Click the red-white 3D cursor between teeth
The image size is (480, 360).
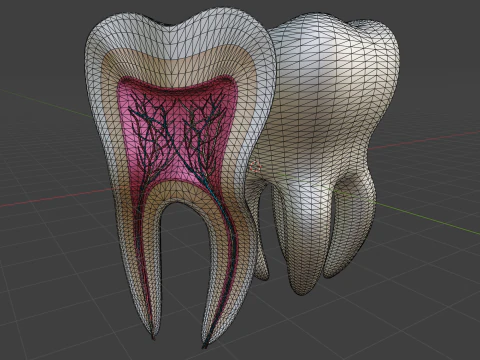256,166
